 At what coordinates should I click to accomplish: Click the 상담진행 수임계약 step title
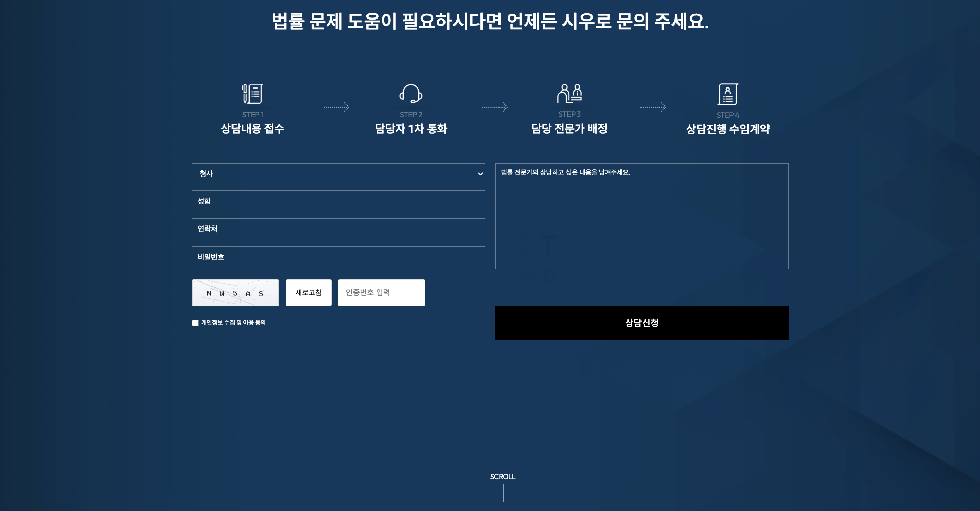click(x=728, y=129)
